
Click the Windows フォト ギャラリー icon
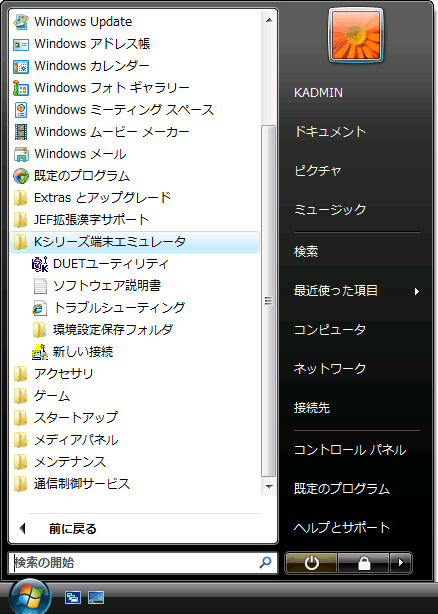click(21, 88)
